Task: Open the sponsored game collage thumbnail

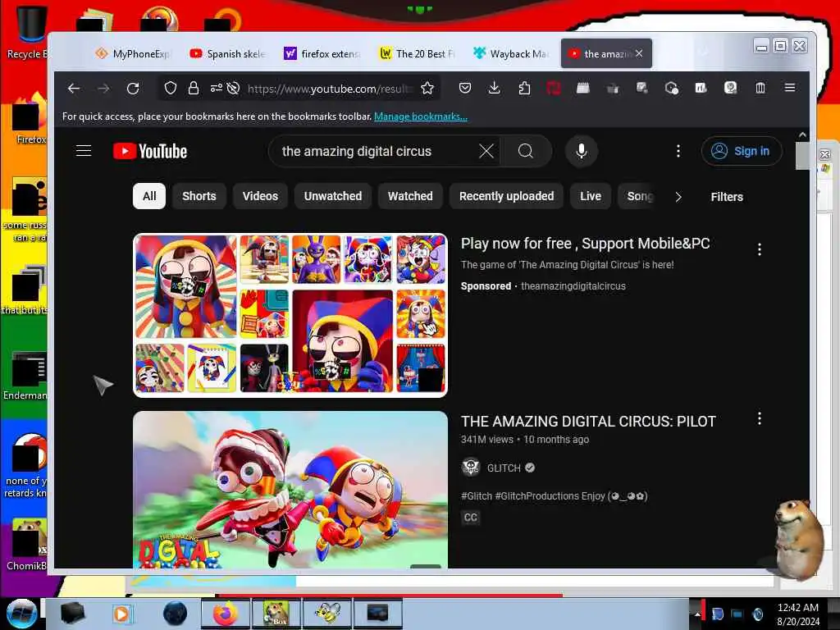Action: coord(290,316)
